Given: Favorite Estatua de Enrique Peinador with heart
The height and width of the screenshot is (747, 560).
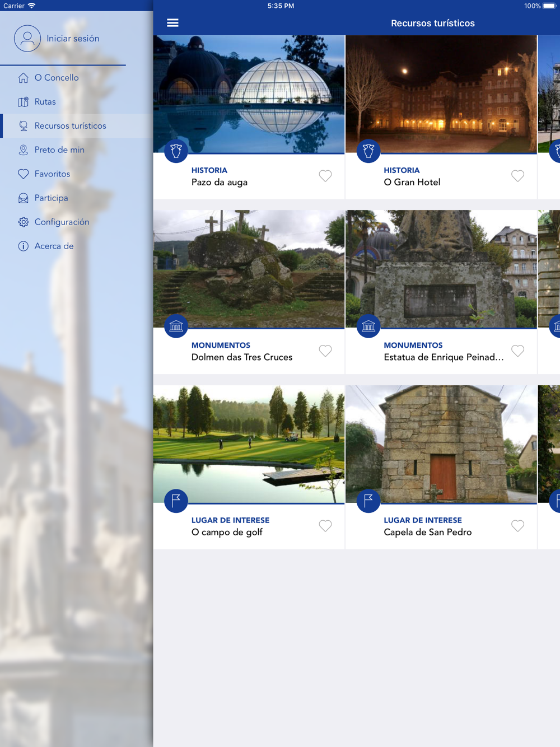Looking at the screenshot, I should point(518,351).
